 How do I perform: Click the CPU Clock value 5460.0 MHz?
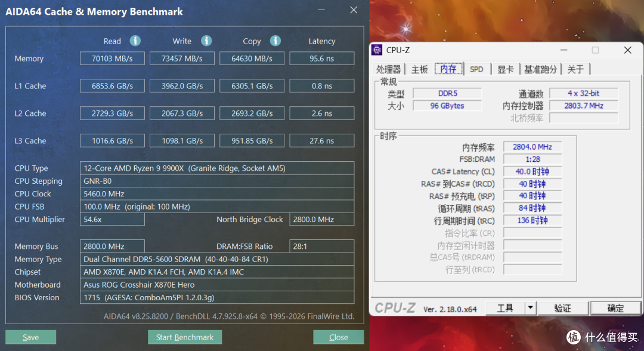pos(217,193)
